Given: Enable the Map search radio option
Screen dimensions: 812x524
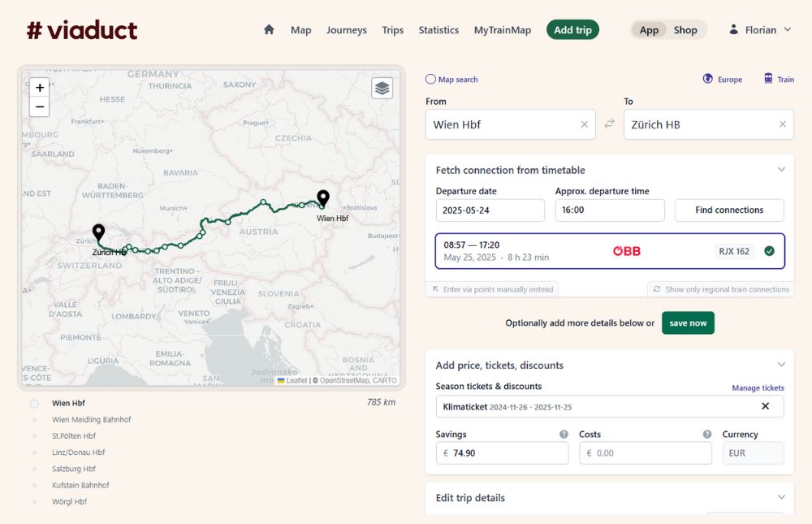Looking at the screenshot, I should click(430, 80).
